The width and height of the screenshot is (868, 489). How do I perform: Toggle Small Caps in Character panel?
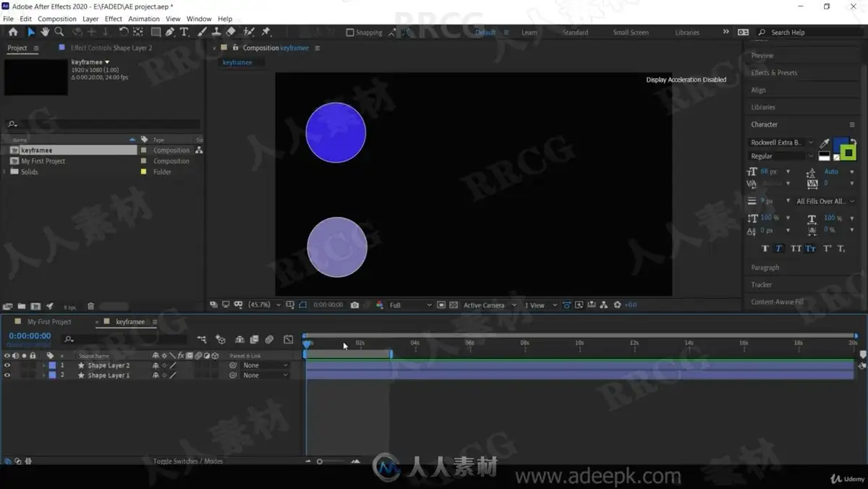click(811, 248)
